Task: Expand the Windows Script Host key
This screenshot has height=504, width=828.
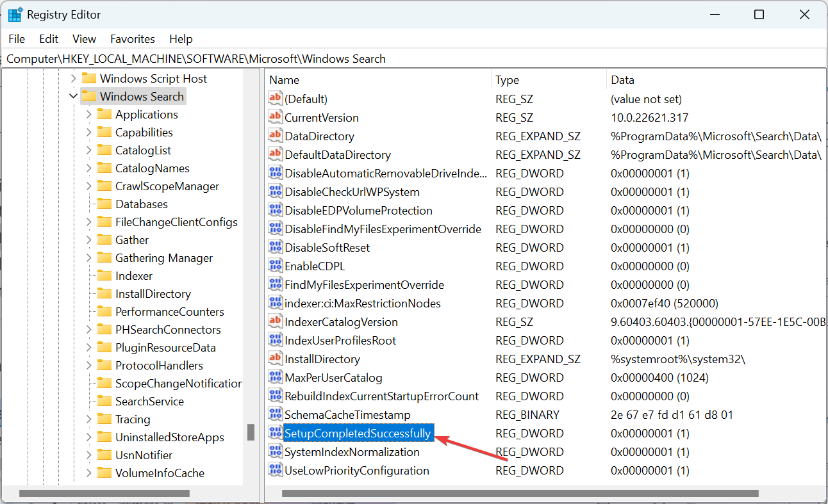Action: click(x=73, y=78)
